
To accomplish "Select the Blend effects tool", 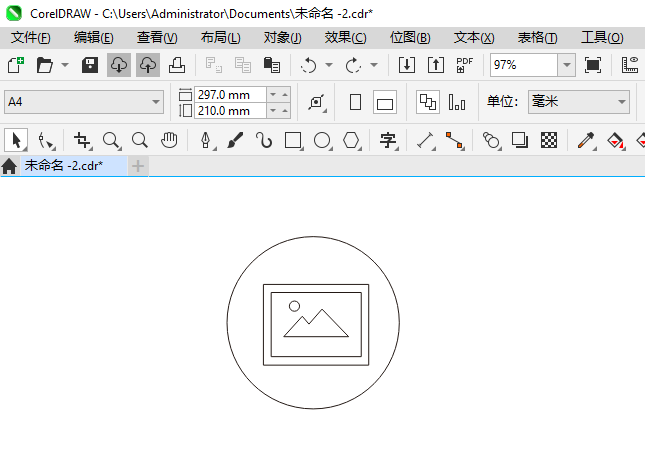I will (x=491, y=141).
